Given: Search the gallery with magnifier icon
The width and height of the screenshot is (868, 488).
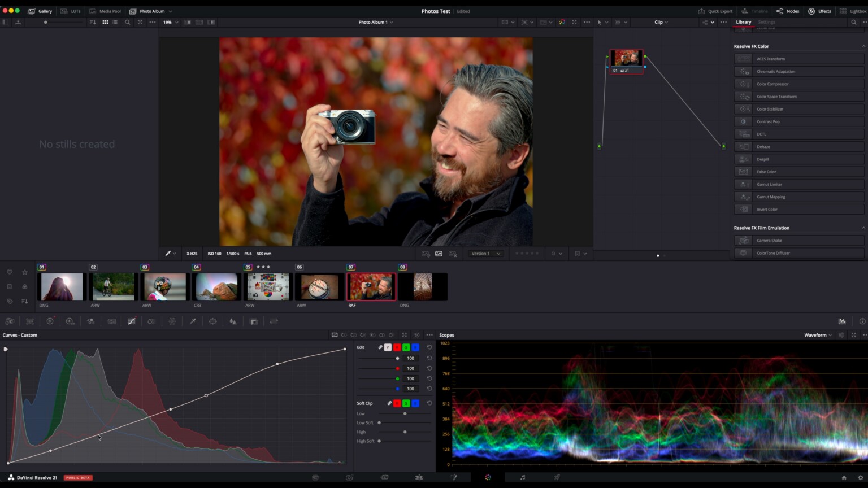Looking at the screenshot, I should click(127, 22).
